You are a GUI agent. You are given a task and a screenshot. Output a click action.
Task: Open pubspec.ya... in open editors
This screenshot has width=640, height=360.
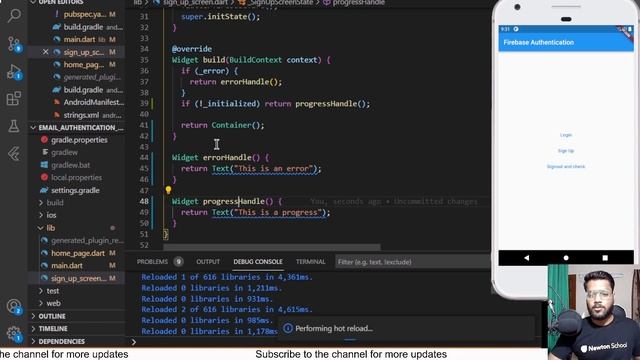84,14
